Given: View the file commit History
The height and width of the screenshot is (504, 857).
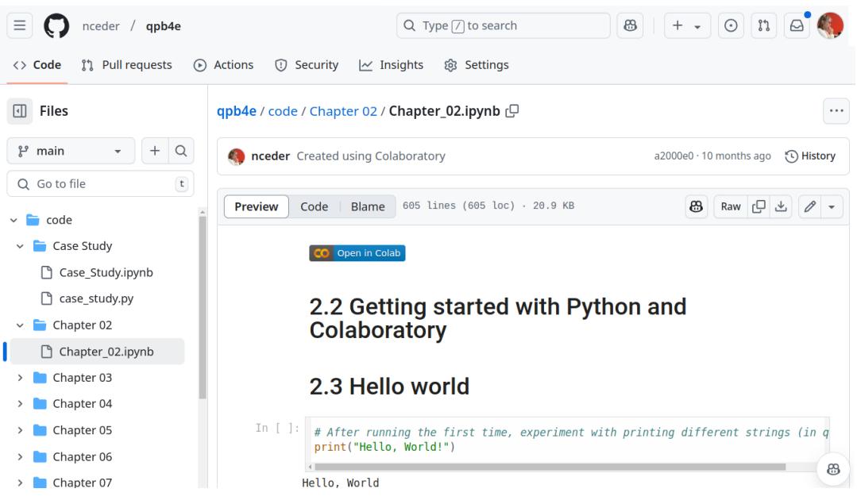Looking at the screenshot, I should pos(810,156).
